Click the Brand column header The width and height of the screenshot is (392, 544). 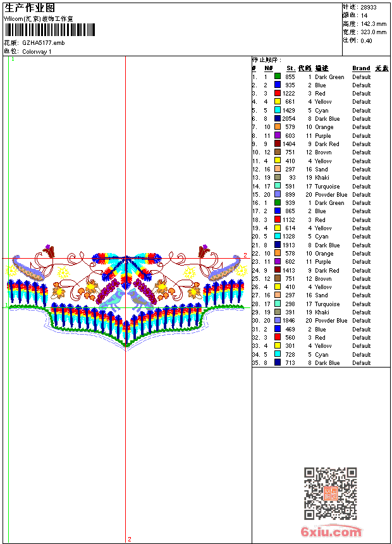point(361,68)
